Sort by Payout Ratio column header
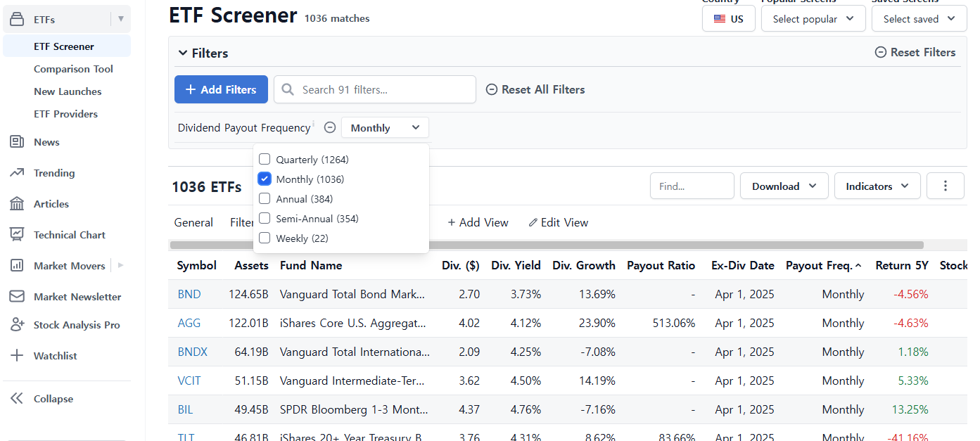 pos(661,265)
